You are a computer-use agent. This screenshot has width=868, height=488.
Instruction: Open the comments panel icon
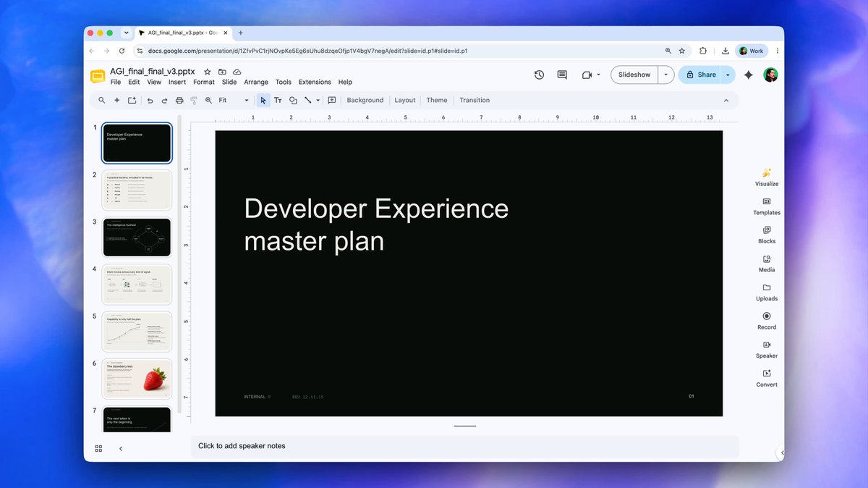click(562, 75)
